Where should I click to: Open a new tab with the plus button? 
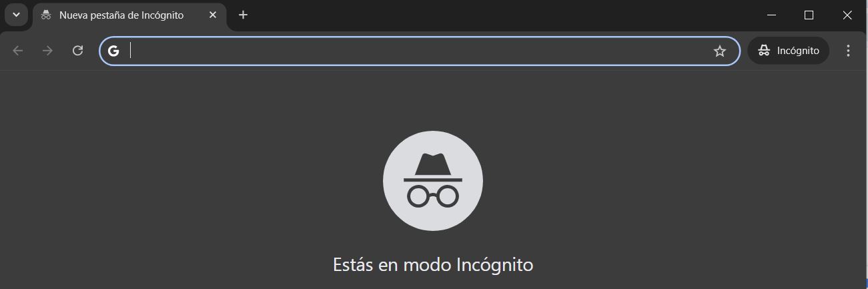click(243, 15)
